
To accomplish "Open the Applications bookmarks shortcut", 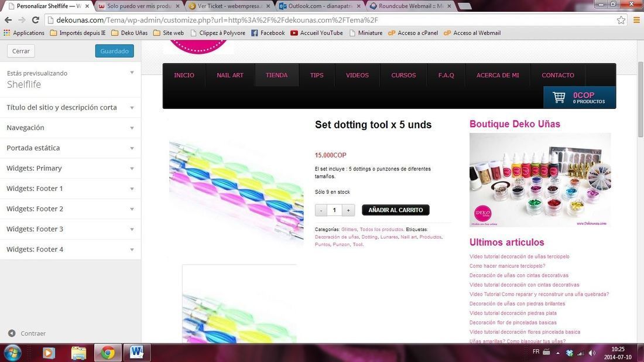I will point(24,33).
